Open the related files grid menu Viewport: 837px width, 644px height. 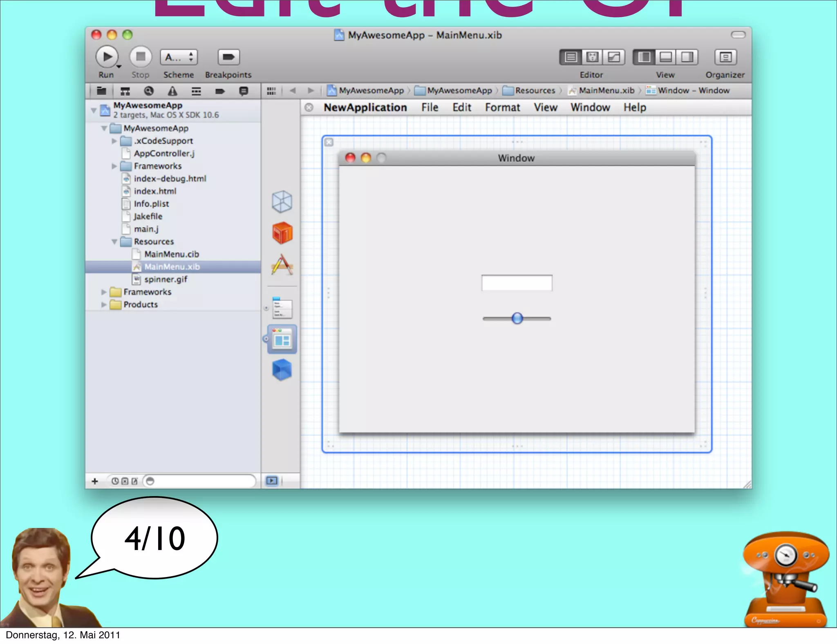[271, 91]
